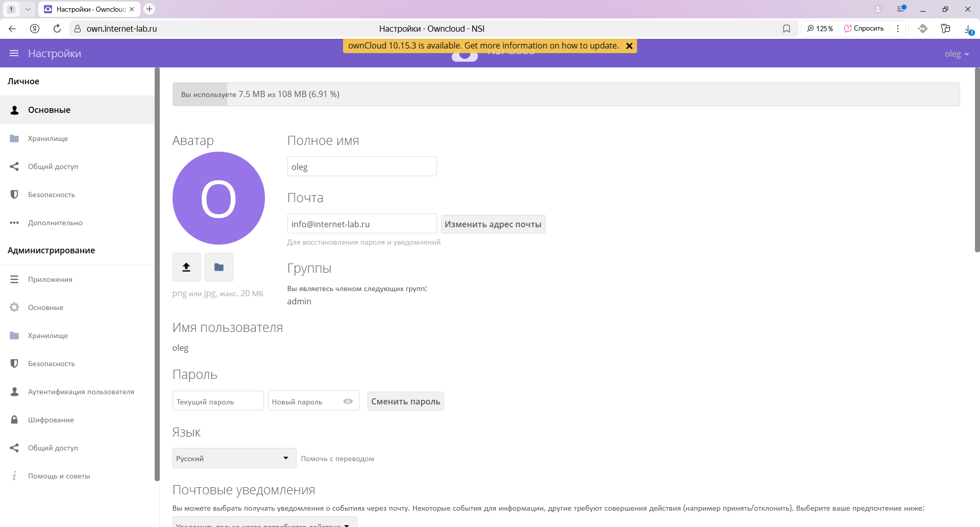This screenshot has height=527, width=980.
Task: Click the main page vertical scrollbar
Action: [977, 160]
